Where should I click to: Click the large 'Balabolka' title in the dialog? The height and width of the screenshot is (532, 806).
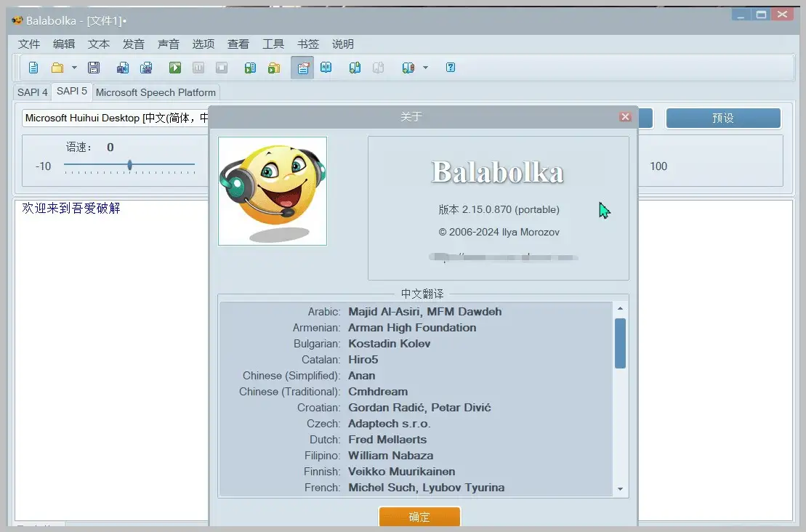pyautogui.click(x=498, y=172)
